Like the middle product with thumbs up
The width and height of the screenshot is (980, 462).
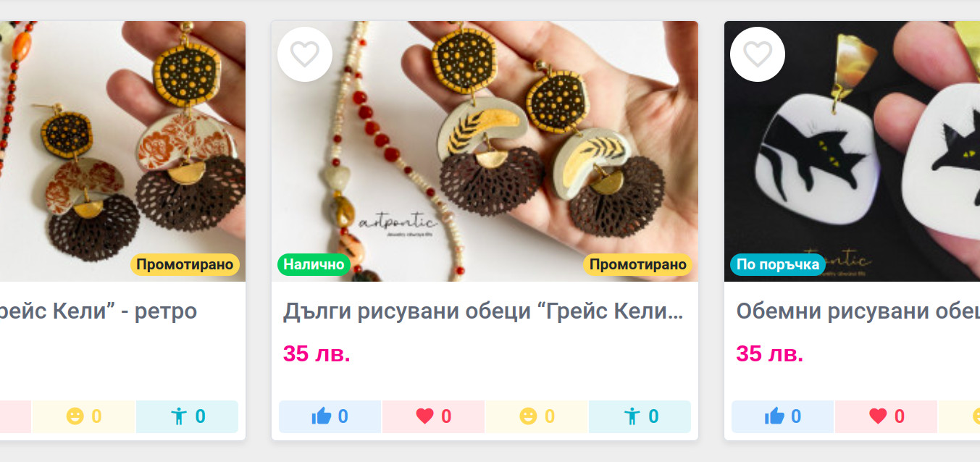[x=330, y=416]
